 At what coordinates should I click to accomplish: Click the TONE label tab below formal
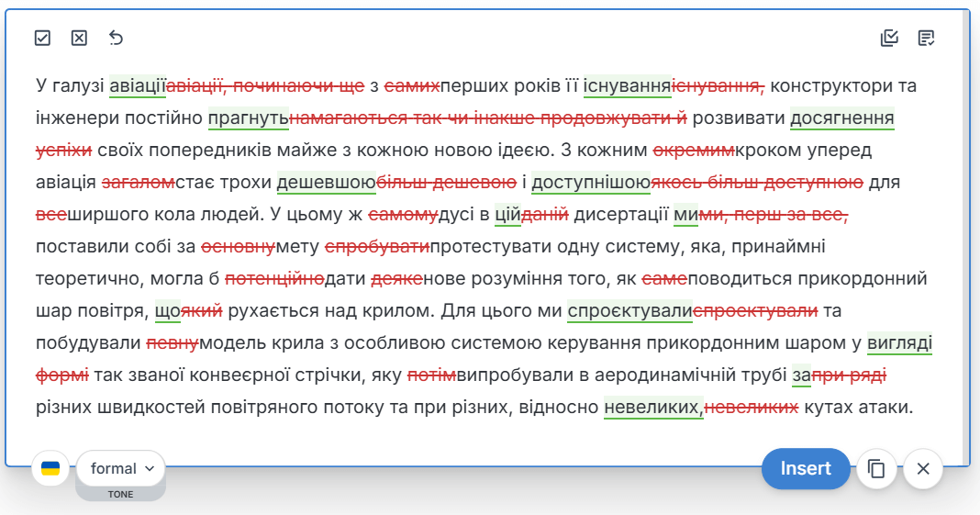[x=120, y=494]
